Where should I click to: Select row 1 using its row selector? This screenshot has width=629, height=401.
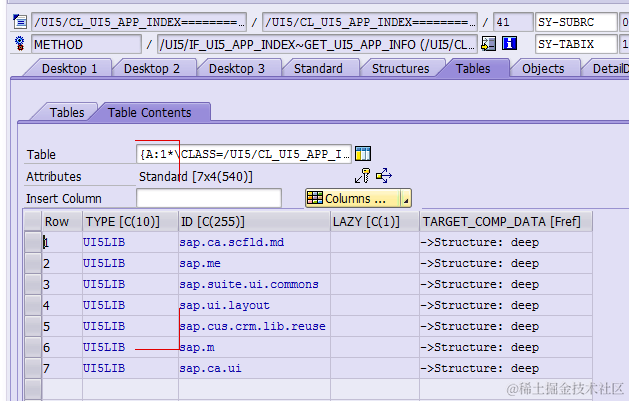[33, 242]
